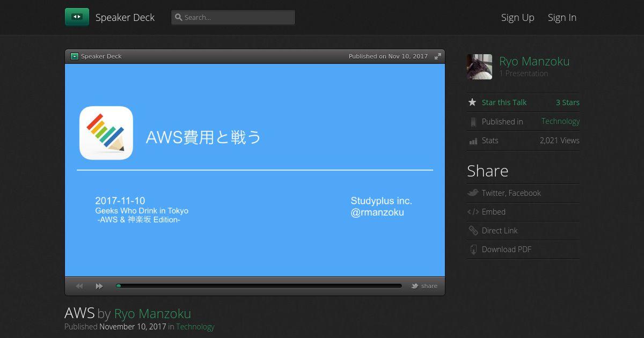The image size is (644, 338).
Task: Click the Studyplus pencil logo on slide
Action: pos(106,133)
